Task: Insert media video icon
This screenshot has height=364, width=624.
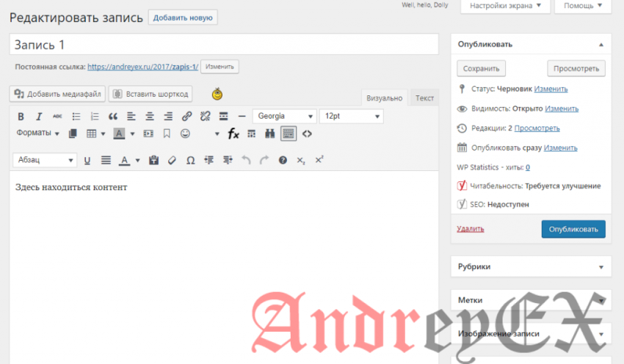Action: click(x=148, y=134)
